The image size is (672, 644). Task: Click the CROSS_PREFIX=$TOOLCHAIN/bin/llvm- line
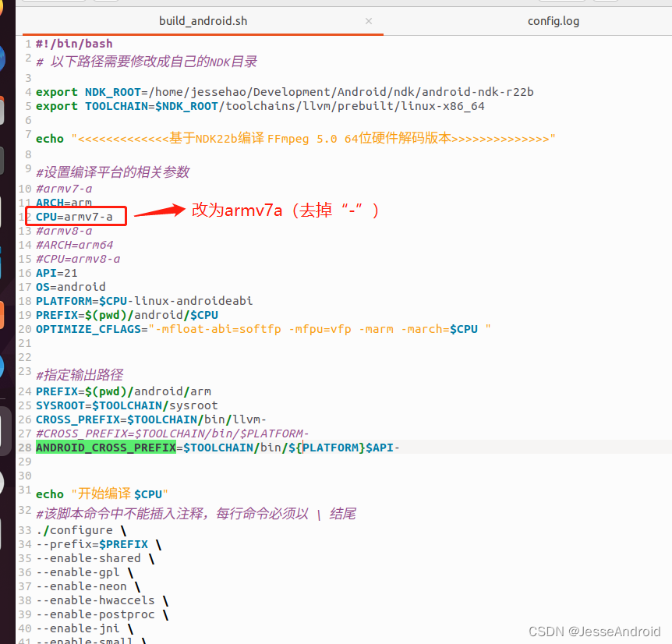pyautogui.click(x=151, y=420)
